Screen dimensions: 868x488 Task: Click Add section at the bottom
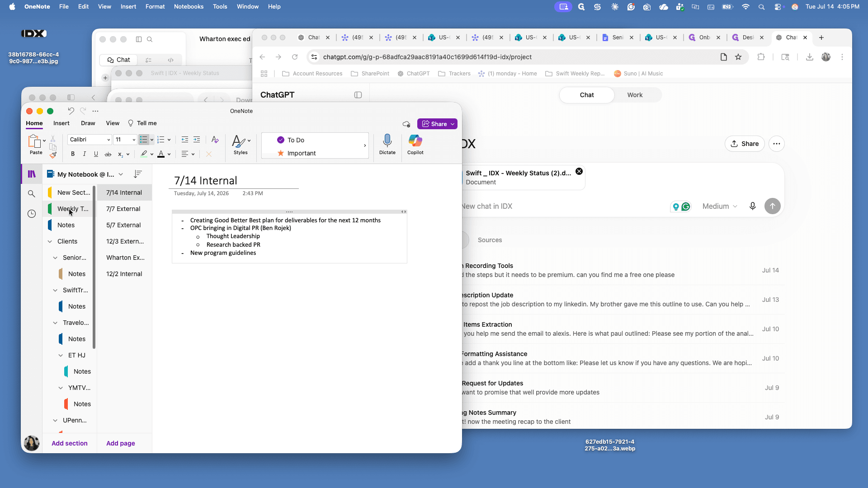tap(70, 443)
